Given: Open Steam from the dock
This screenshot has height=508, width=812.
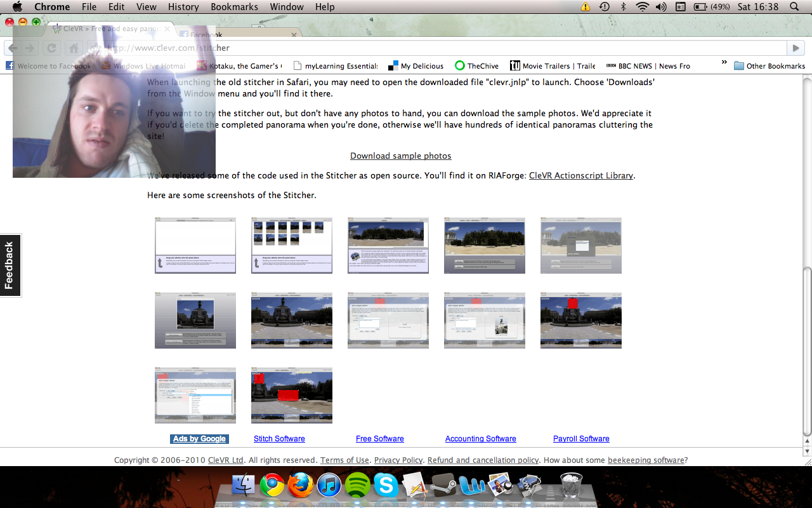Looking at the screenshot, I should pyautogui.click(x=443, y=486).
